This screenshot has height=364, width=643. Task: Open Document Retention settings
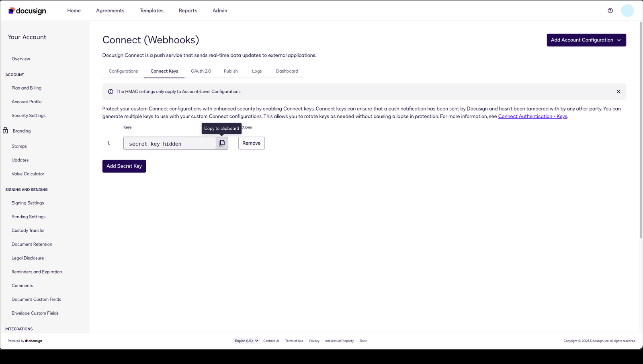click(x=32, y=244)
